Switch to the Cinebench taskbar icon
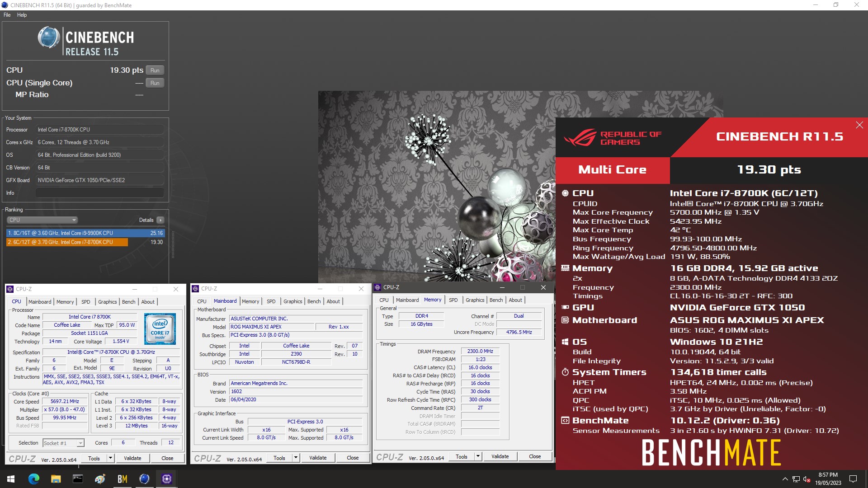This screenshot has width=868, height=488. (x=144, y=479)
